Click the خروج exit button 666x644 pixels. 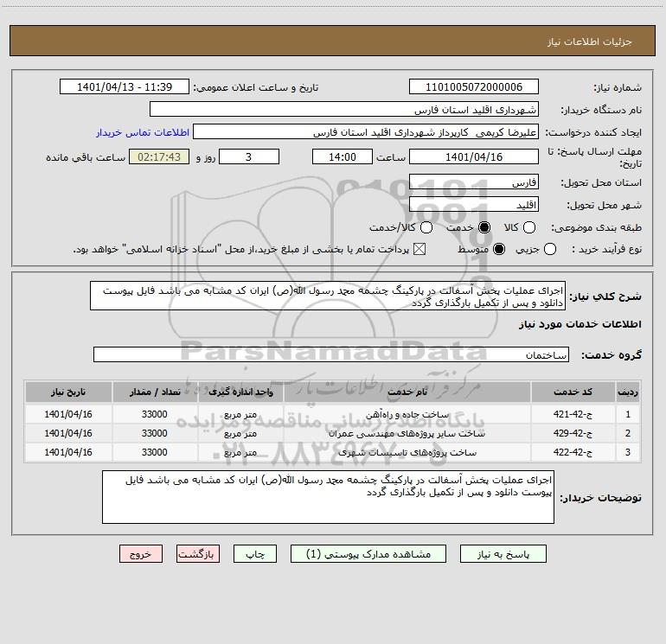[x=141, y=554]
